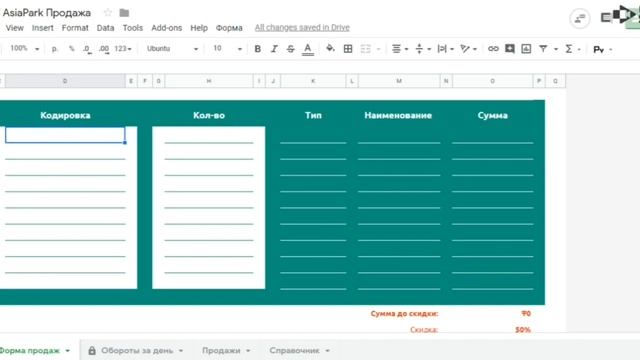Open the View menu
The width and height of the screenshot is (640, 360).
[x=15, y=28]
